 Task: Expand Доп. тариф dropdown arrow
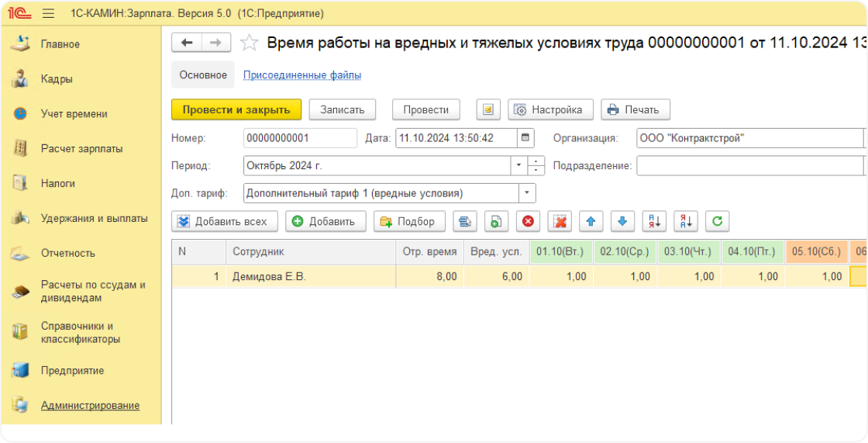coord(527,193)
